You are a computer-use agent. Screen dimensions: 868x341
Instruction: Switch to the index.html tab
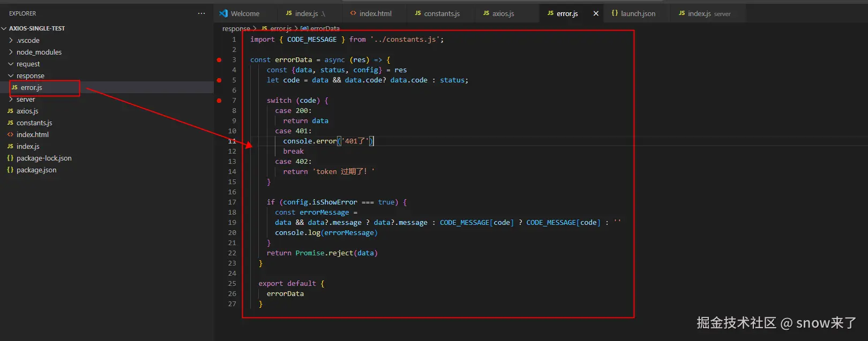coord(375,13)
